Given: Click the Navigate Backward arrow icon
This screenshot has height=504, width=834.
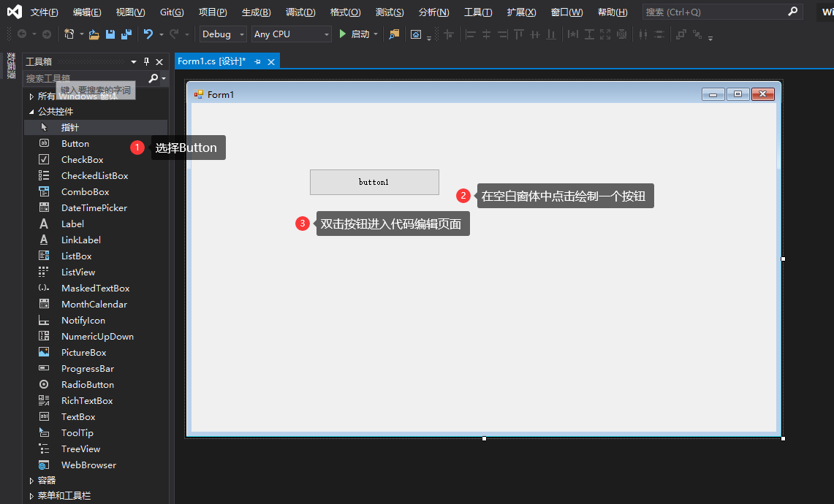Looking at the screenshot, I should [x=22, y=34].
